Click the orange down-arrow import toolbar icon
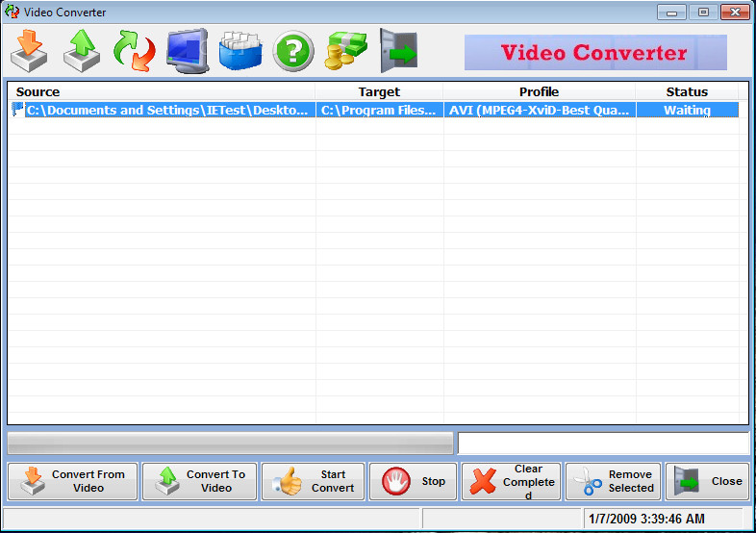Image resolution: width=756 pixels, height=533 pixels. click(x=29, y=51)
